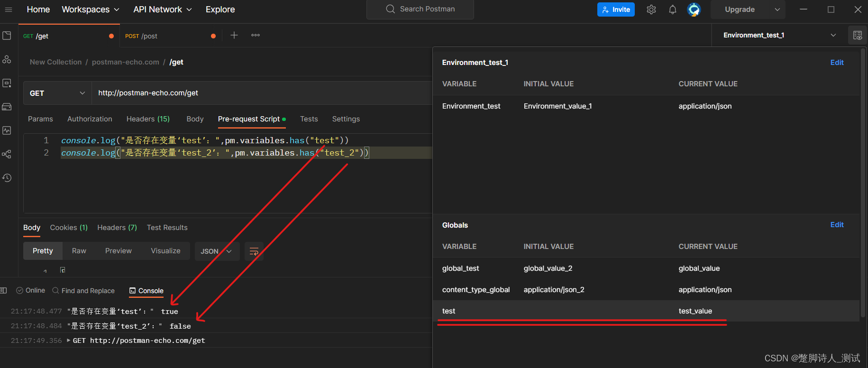Open JSON format dropdown

tap(217, 251)
